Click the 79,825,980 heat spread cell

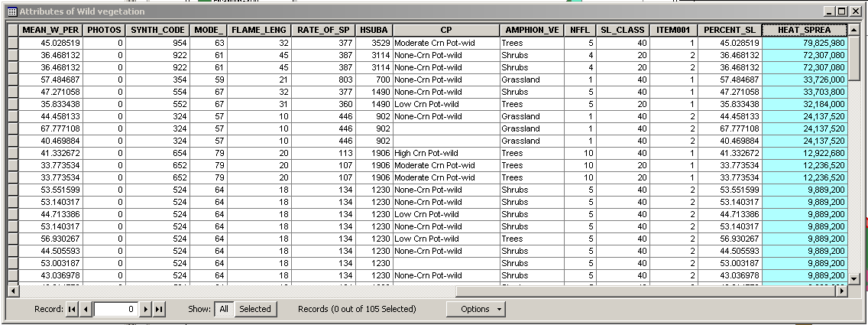click(805, 43)
